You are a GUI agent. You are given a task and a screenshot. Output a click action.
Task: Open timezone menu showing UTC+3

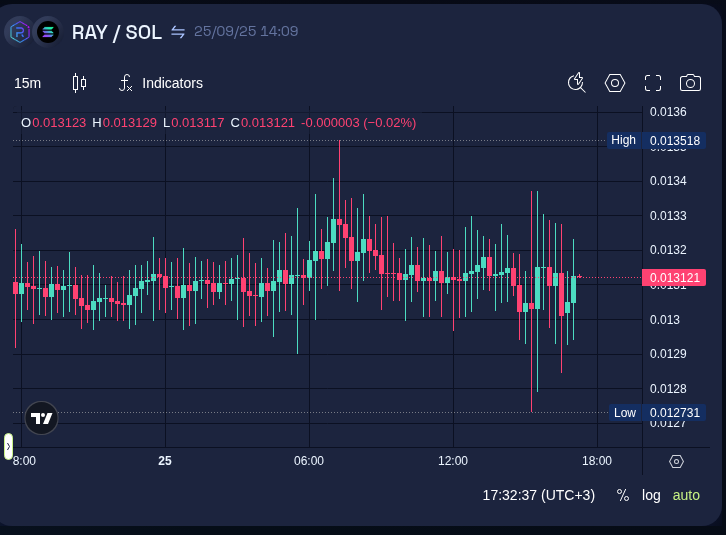coord(538,495)
